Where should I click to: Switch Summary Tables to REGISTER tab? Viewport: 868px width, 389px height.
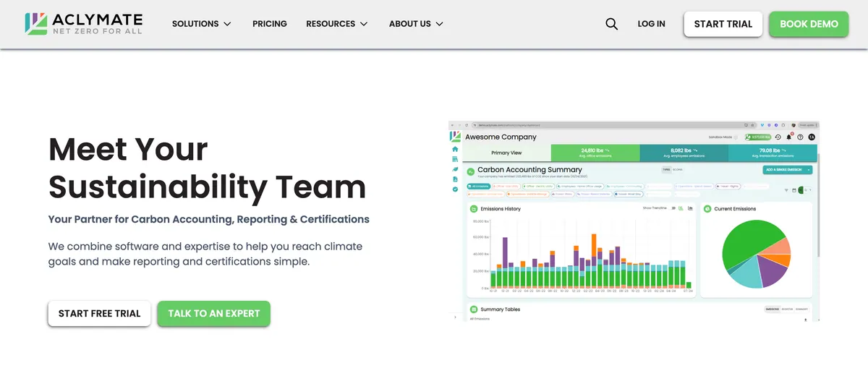[787, 309]
